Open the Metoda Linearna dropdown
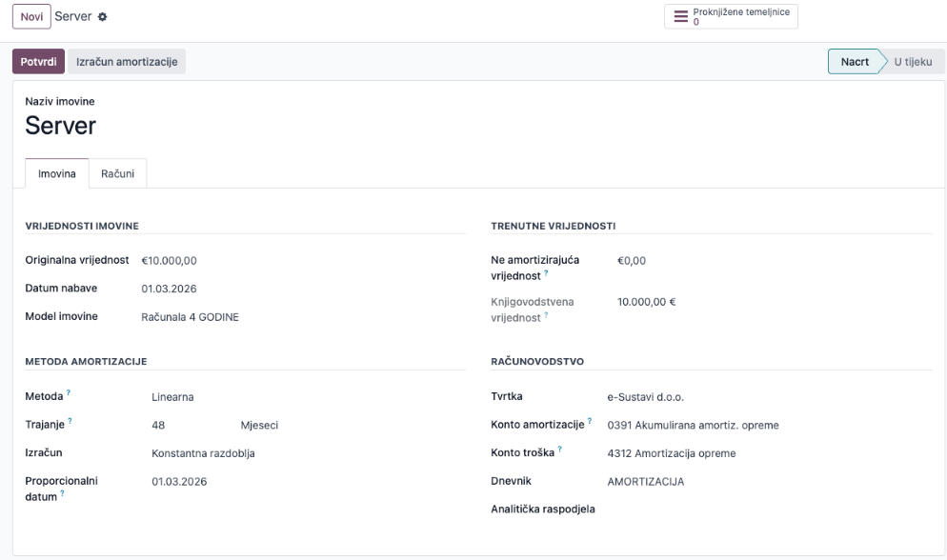The height and width of the screenshot is (560, 947). coord(308,397)
